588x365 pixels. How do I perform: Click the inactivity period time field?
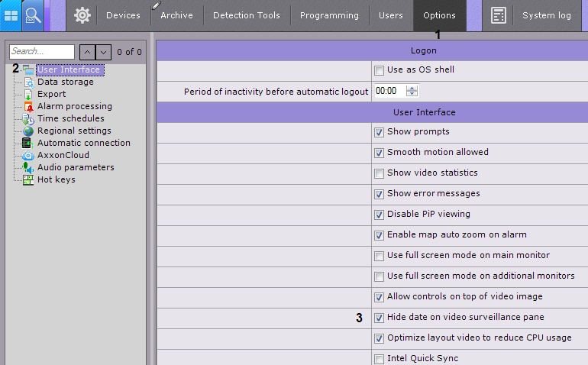(x=389, y=91)
